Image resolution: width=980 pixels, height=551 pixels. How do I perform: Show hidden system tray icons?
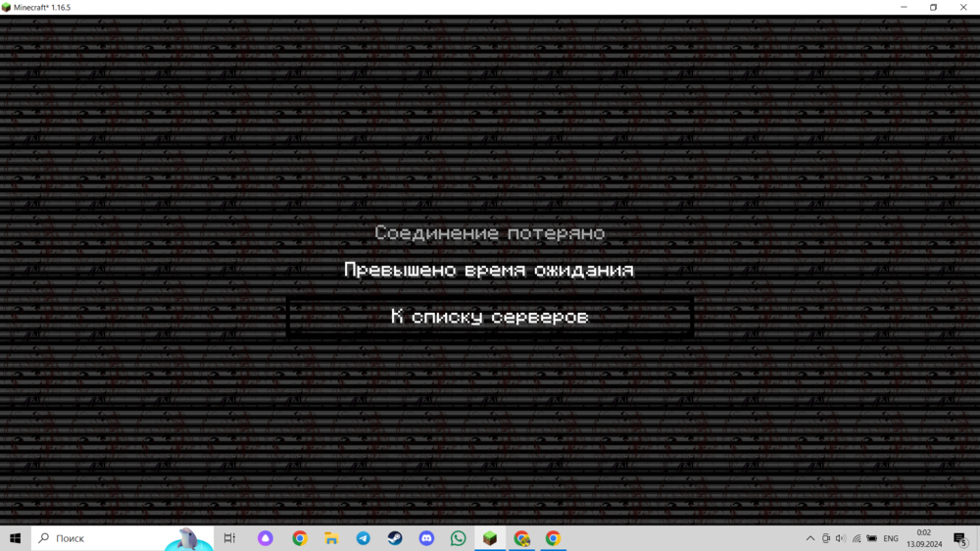pyautogui.click(x=810, y=538)
